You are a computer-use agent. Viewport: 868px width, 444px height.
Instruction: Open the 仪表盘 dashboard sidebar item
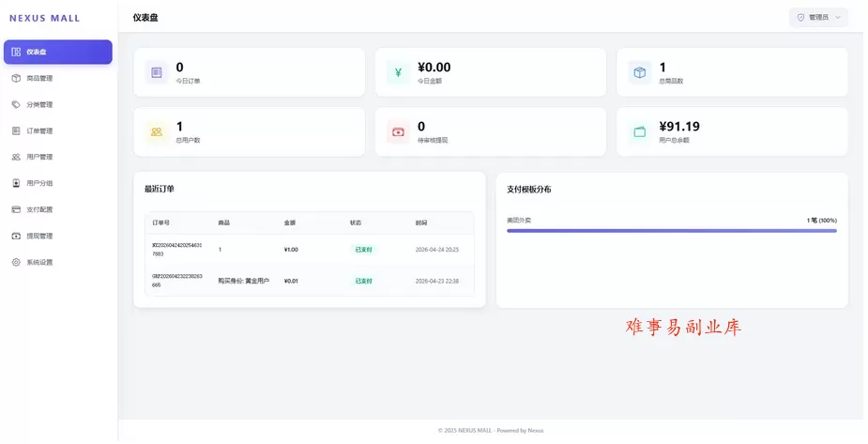point(57,52)
